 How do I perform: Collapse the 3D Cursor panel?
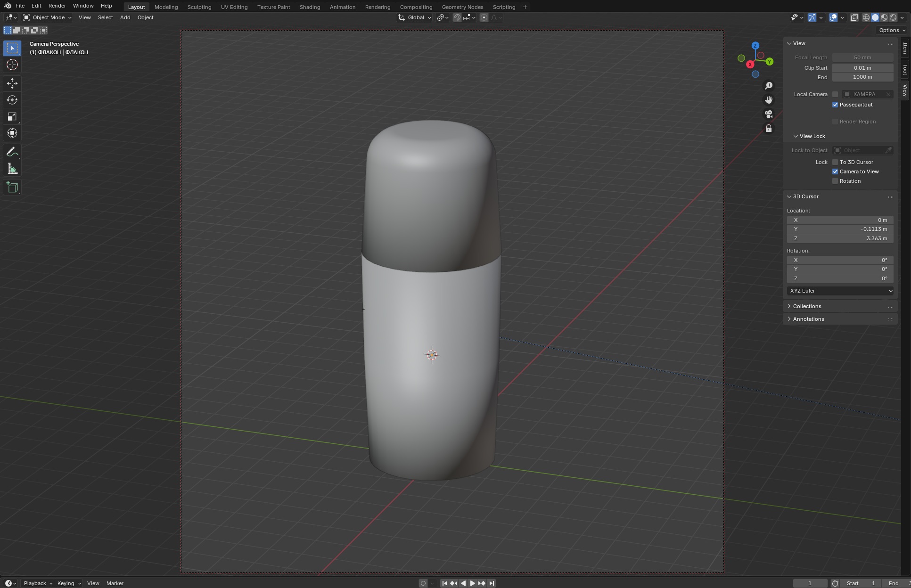pos(805,196)
